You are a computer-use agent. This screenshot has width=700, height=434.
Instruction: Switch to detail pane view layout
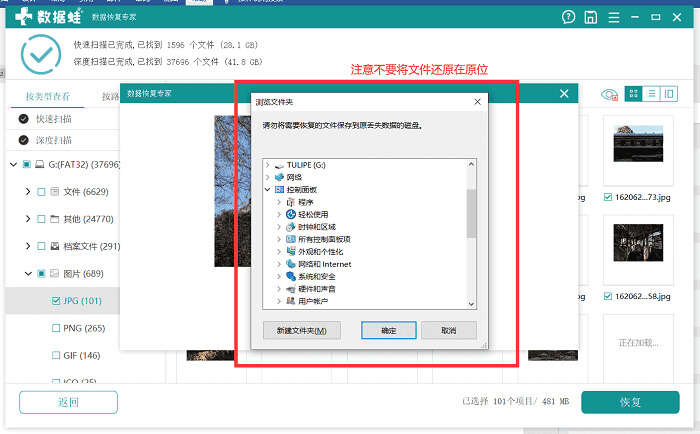coord(669,94)
